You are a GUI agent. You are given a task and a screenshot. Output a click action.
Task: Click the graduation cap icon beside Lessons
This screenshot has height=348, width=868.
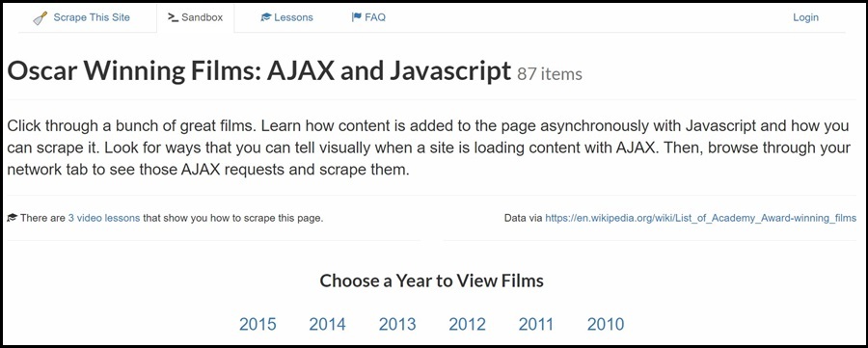pos(266,17)
